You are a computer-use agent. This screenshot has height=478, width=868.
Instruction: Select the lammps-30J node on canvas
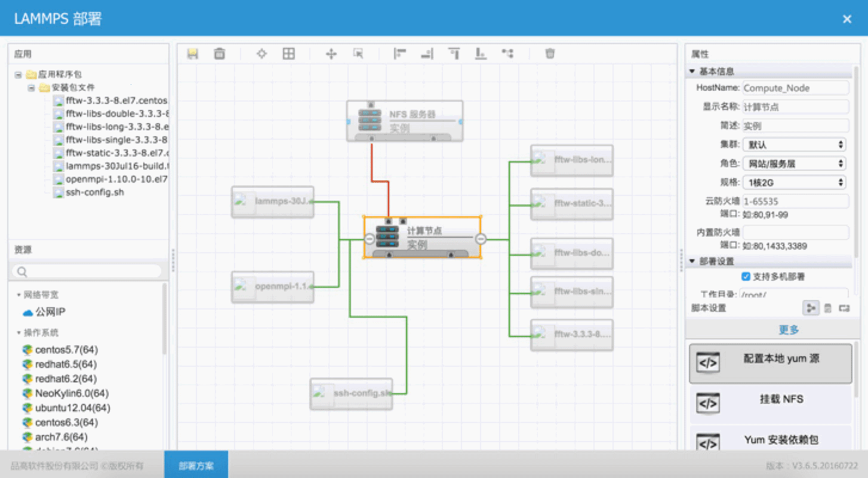coord(273,201)
